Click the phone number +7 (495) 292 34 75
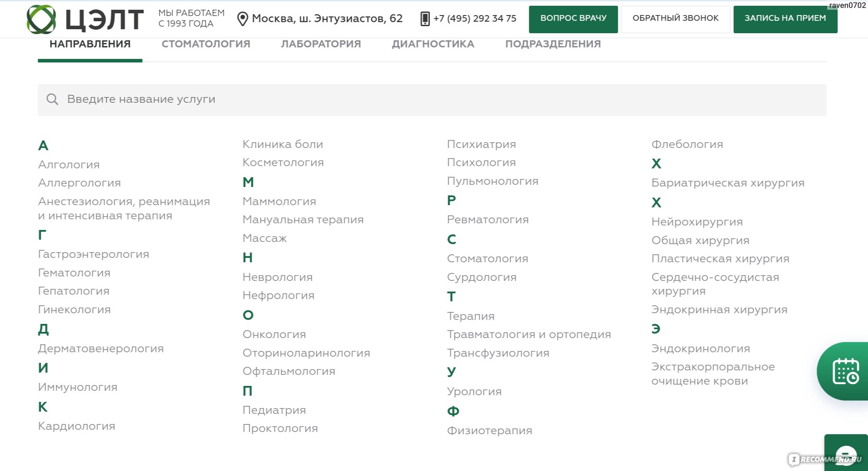The image size is (868, 471). [x=475, y=19]
